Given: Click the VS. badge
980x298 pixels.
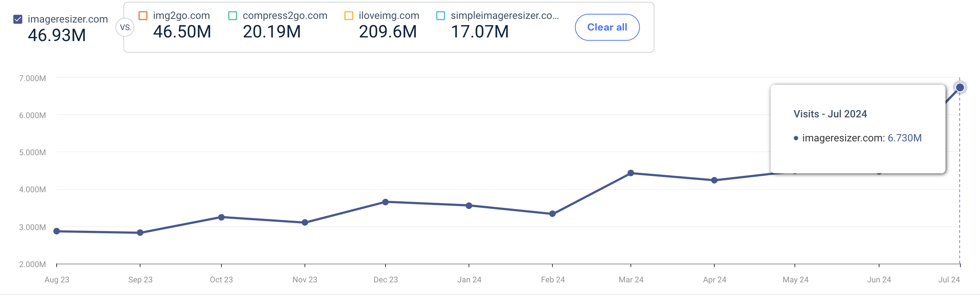Looking at the screenshot, I should click(x=125, y=27).
